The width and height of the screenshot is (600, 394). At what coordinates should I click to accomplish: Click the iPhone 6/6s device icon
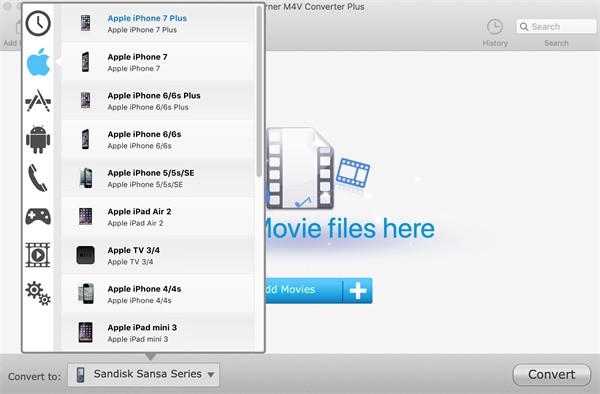click(x=85, y=139)
